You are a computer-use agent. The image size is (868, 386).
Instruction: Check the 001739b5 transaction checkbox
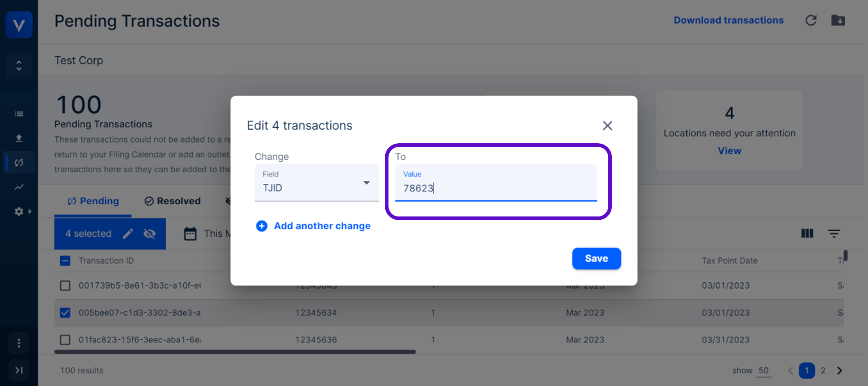[x=65, y=286]
